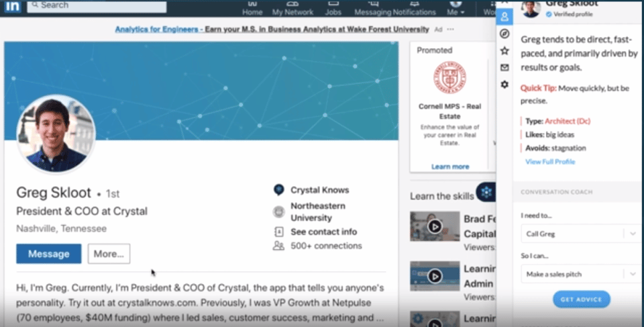
Task: Click into the LinkedIn Search field
Action: (x=97, y=6)
